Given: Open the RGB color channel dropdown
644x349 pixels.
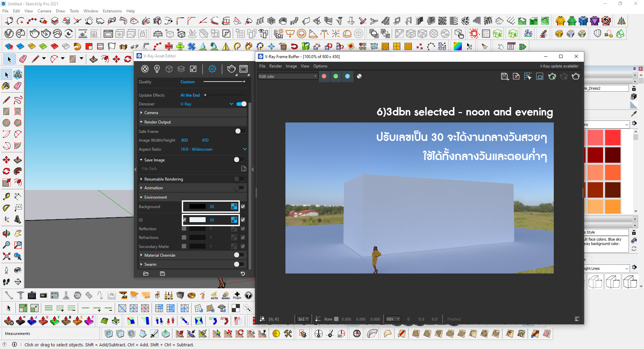Looking at the screenshot, I should (287, 77).
